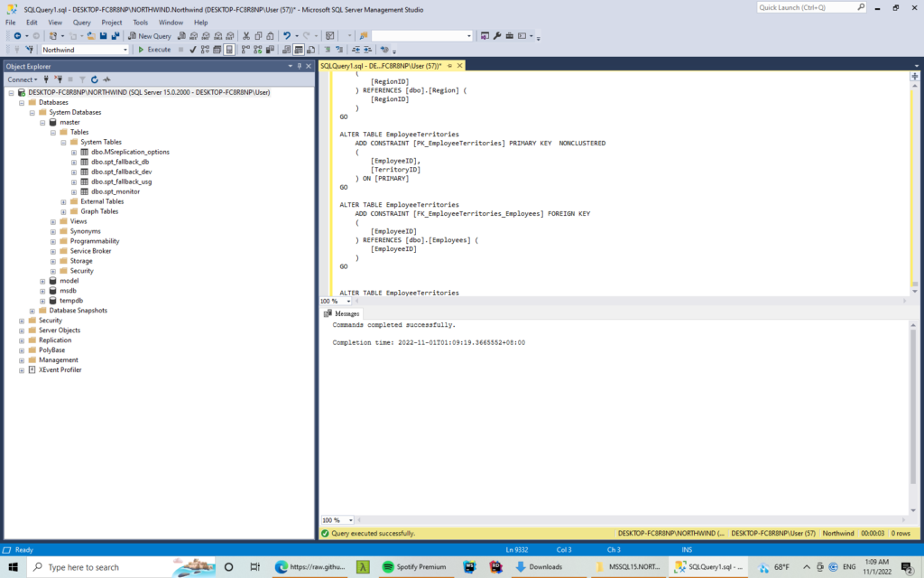Viewport: 924px width, 578px height.
Task: Toggle auto-hide pin on Object Explorer panel
Action: tap(300, 66)
